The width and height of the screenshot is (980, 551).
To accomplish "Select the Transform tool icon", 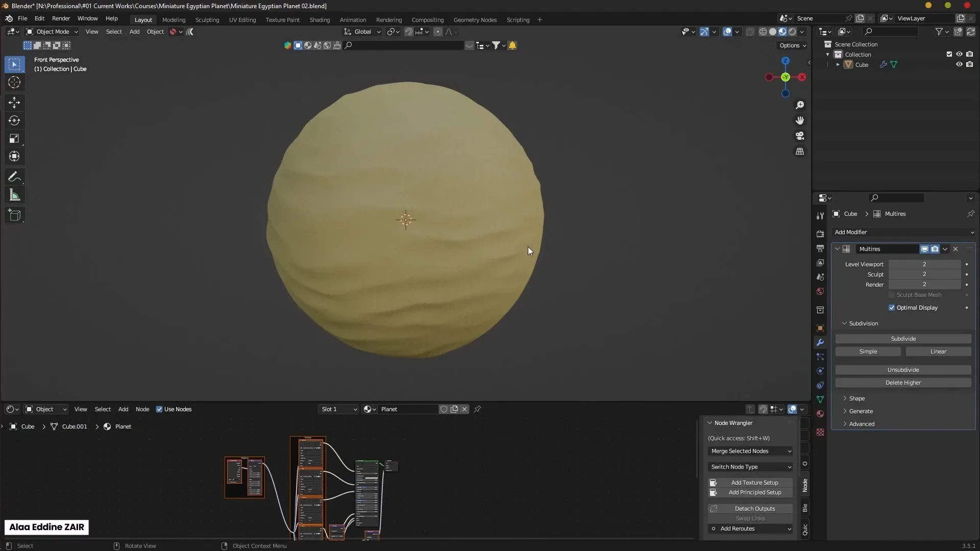I will (15, 156).
